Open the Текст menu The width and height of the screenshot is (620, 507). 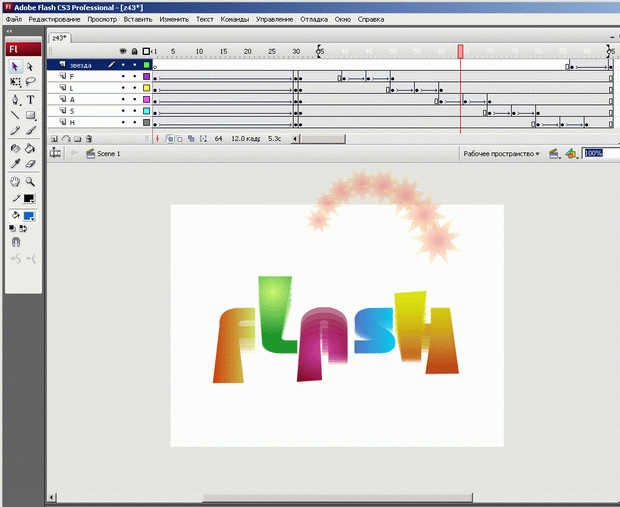click(205, 19)
